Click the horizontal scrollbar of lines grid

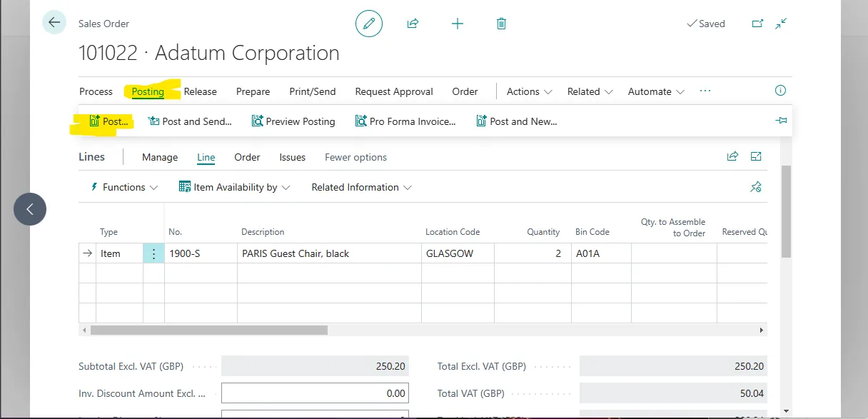point(208,330)
